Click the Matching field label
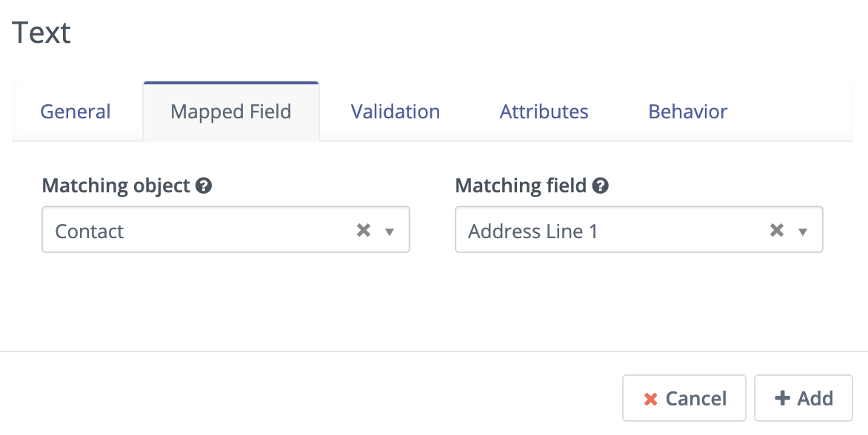 tap(521, 186)
